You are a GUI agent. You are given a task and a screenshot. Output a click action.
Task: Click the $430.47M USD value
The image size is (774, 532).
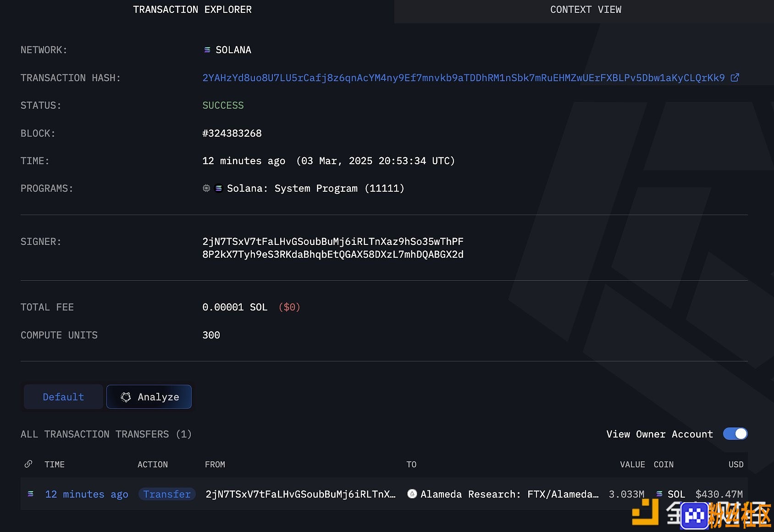pos(719,494)
